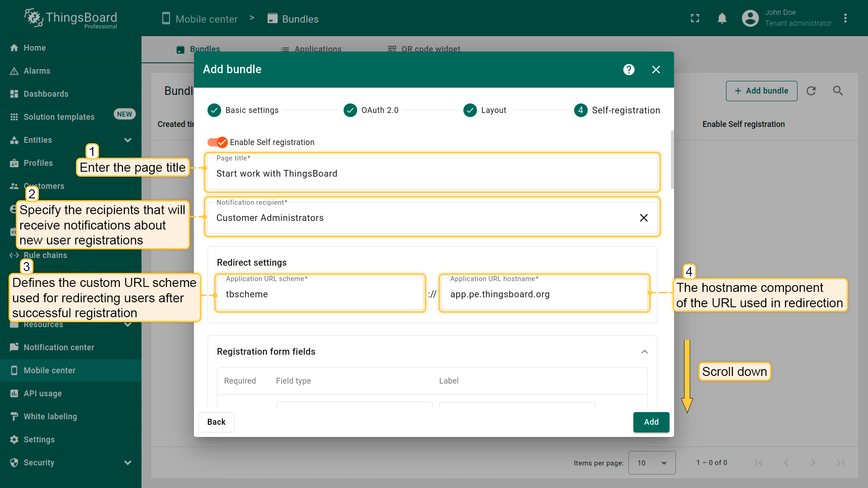Open the three-dot user menu
The width and height of the screenshot is (868, 488).
tap(845, 19)
